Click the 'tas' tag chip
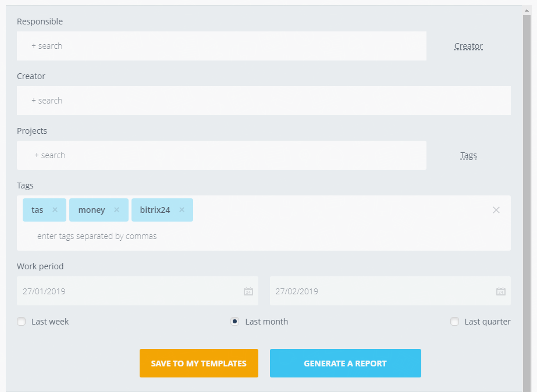The image size is (537, 392). [45, 210]
